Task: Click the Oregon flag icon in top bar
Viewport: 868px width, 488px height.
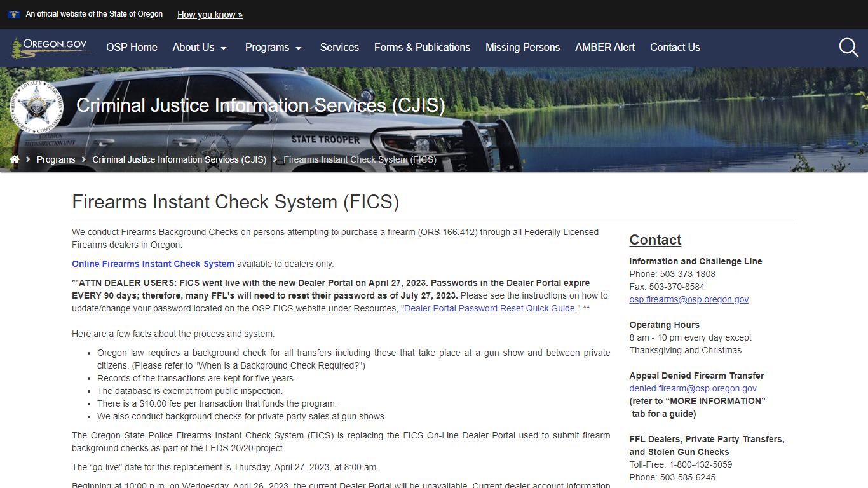Action: [x=13, y=14]
